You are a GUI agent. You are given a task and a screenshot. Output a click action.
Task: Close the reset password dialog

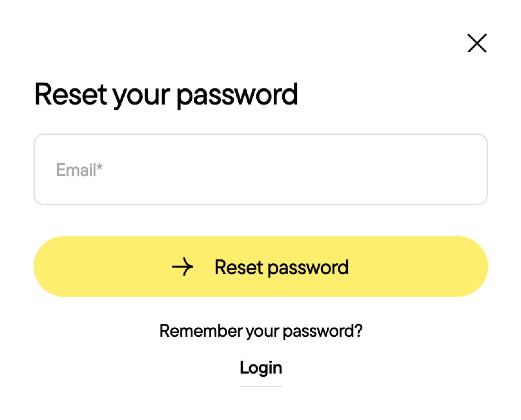(x=477, y=43)
